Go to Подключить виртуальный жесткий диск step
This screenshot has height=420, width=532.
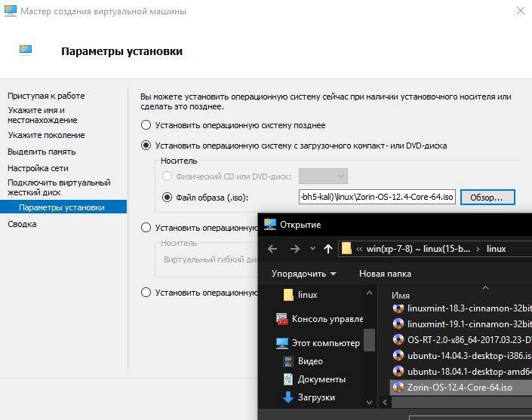(59, 188)
